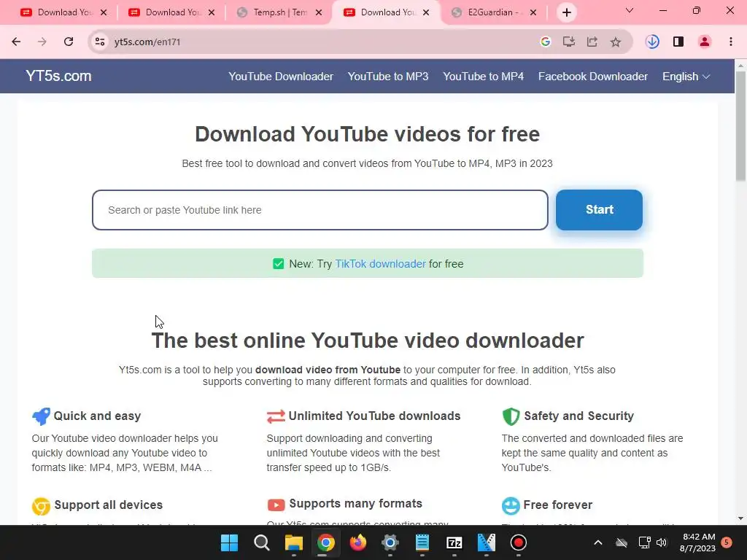Click the volume icon in the system tray

tap(661, 542)
